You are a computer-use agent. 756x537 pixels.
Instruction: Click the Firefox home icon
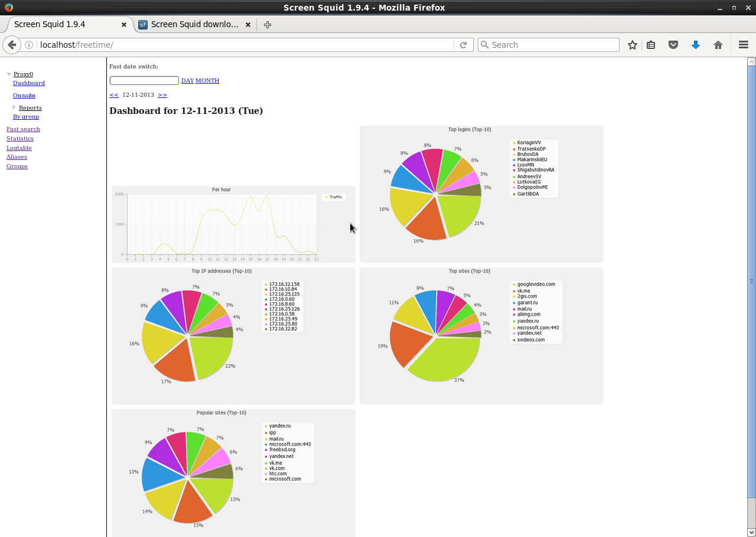click(718, 44)
